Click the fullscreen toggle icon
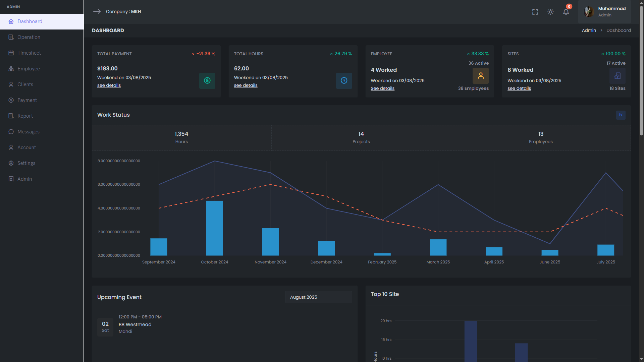644x362 pixels. (535, 12)
